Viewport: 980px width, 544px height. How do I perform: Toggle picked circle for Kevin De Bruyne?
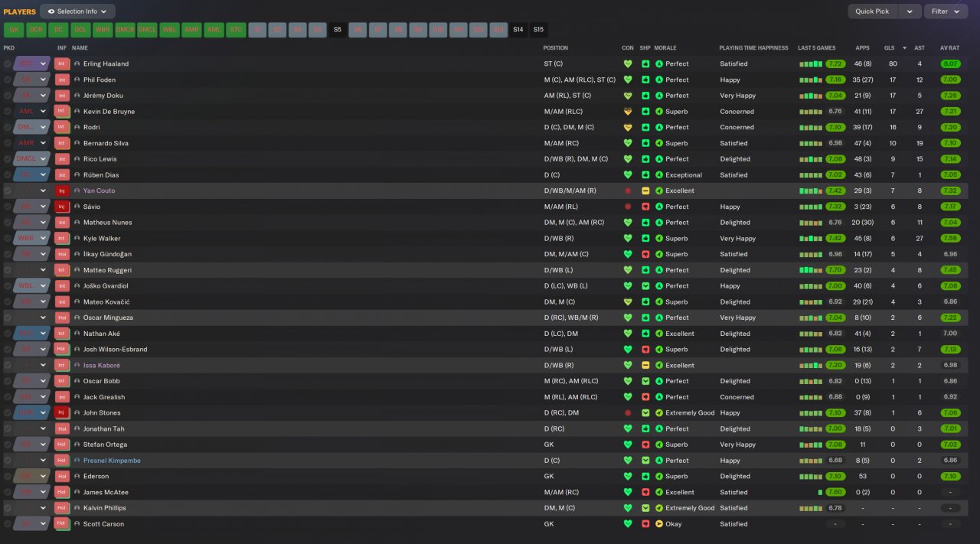(8, 111)
